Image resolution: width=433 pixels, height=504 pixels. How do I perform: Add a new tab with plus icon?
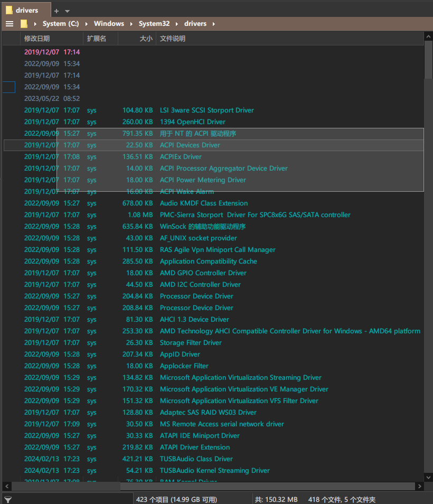click(57, 11)
